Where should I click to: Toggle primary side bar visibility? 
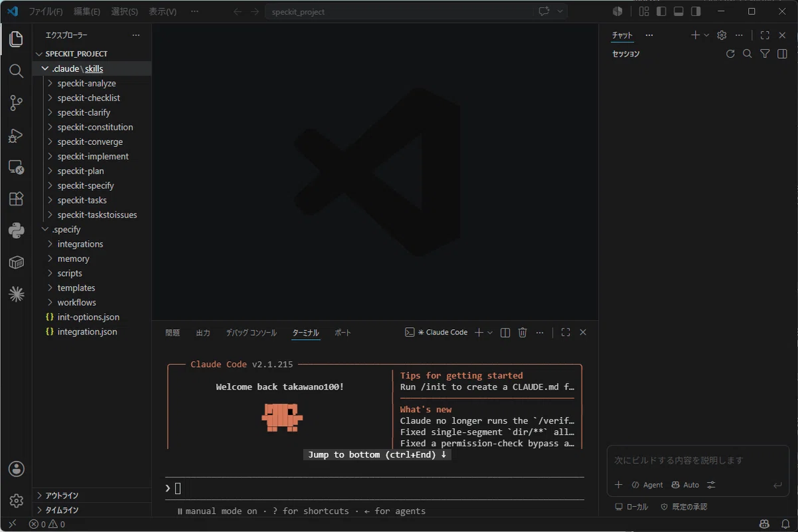pyautogui.click(x=661, y=11)
